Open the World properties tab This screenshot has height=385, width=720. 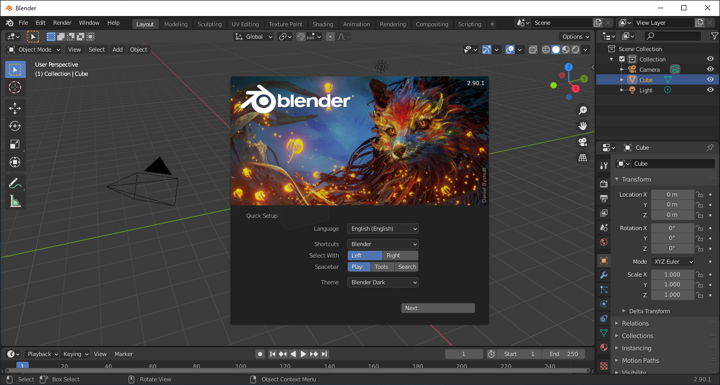(604, 242)
